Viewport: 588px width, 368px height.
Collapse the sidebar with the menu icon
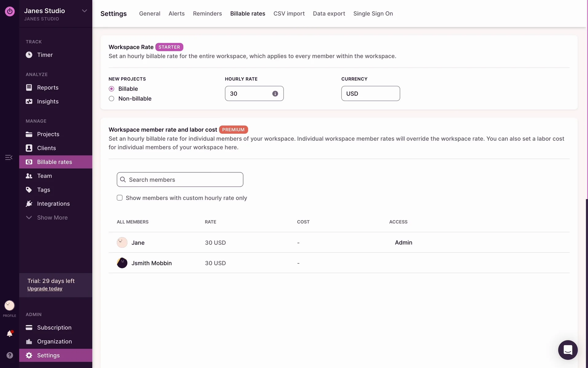[9, 158]
